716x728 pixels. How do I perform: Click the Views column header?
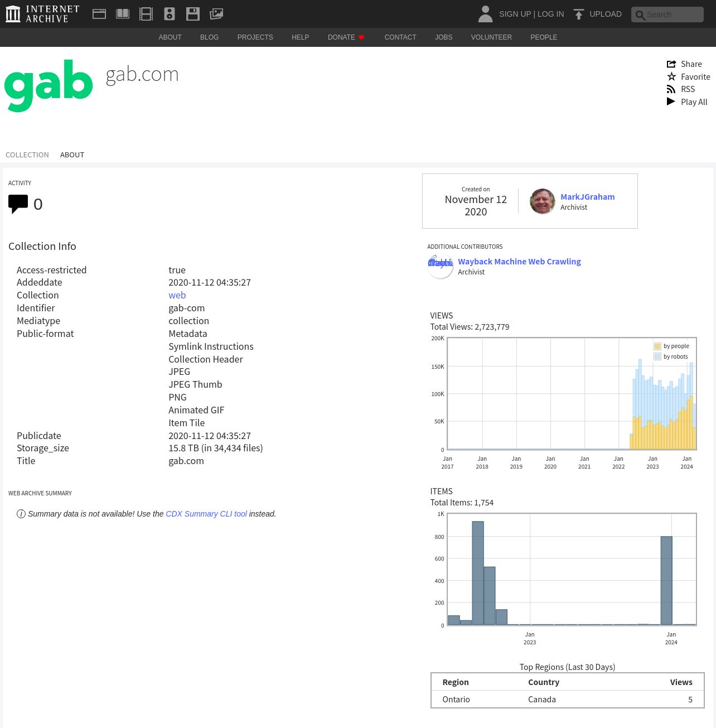[681, 682]
